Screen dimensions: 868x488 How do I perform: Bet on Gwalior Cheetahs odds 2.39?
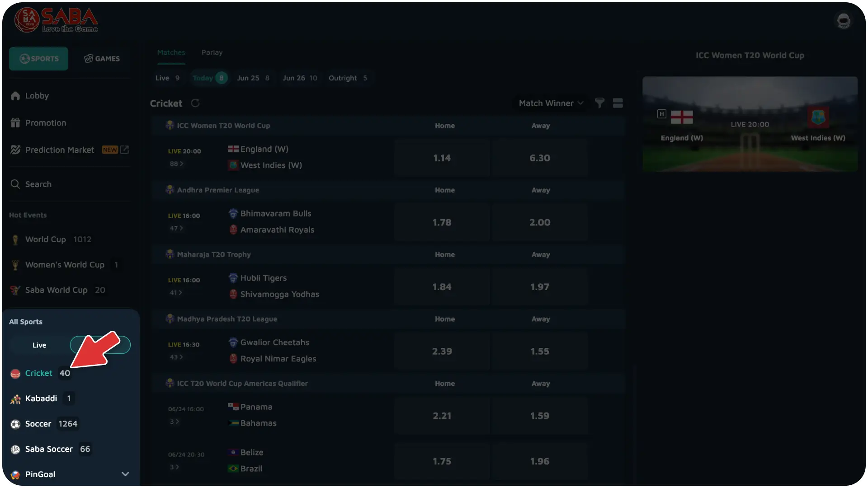pos(442,352)
